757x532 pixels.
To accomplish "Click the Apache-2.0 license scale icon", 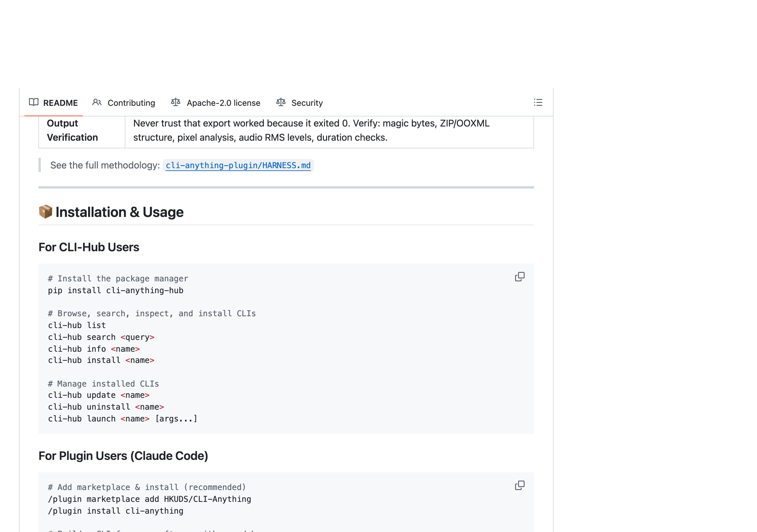I will [x=175, y=102].
